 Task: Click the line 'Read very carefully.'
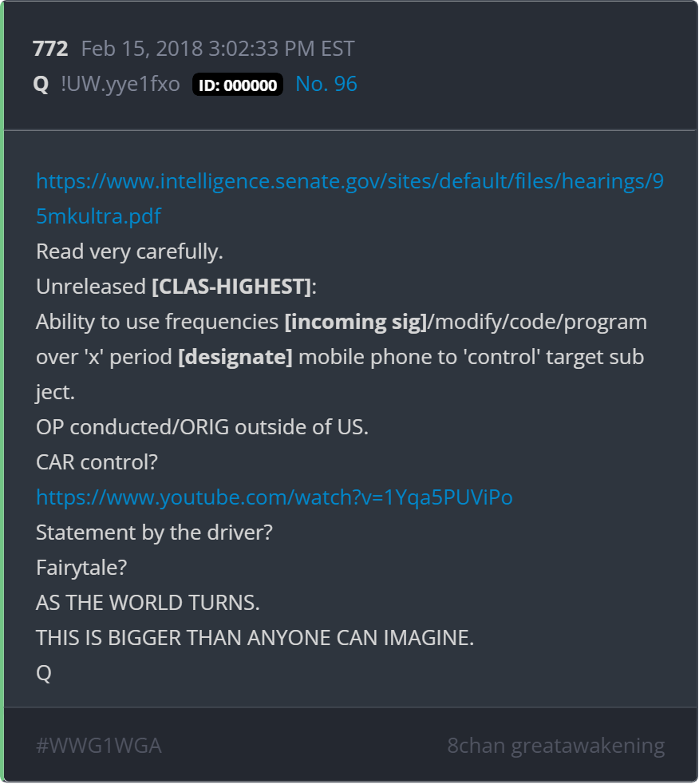129,251
